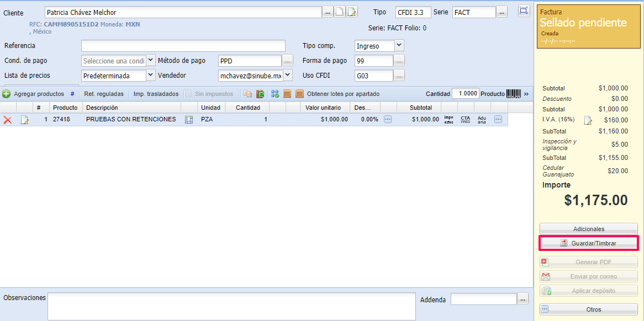Click the Adicionales button
Screen dimensions: 644x321
click(x=588, y=229)
